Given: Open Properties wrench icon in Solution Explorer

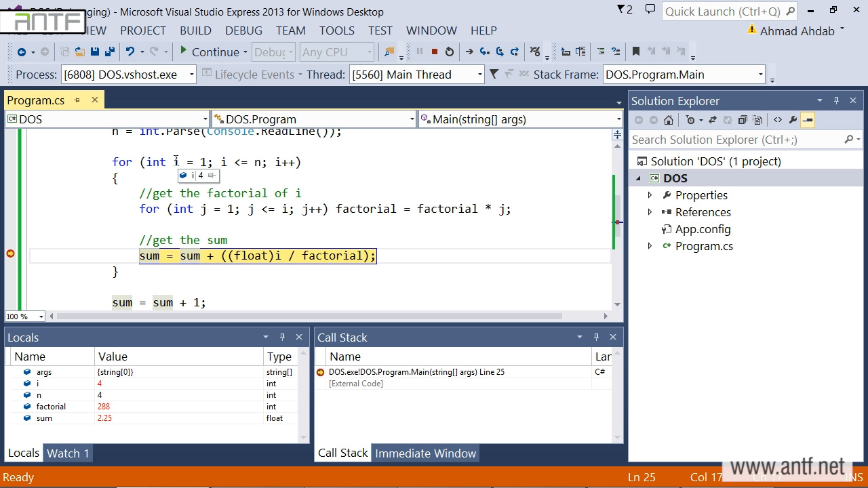Looking at the screenshot, I should (x=793, y=120).
